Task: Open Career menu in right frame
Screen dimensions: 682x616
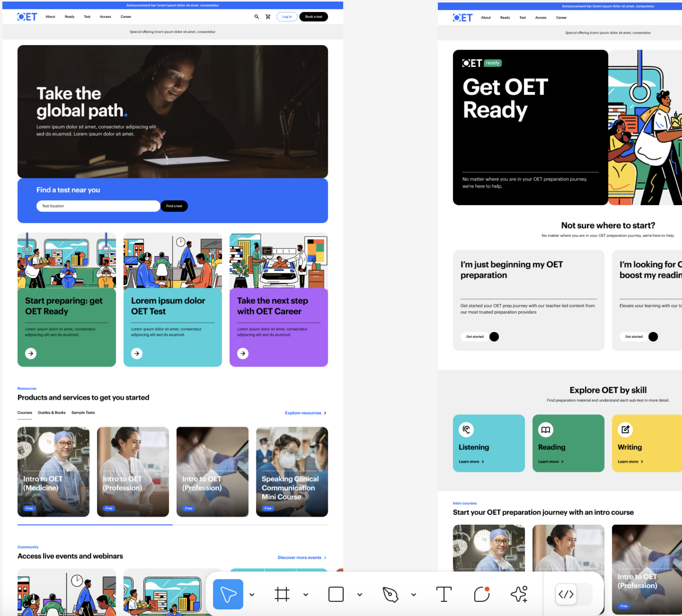Action: [x=561, y=18]
